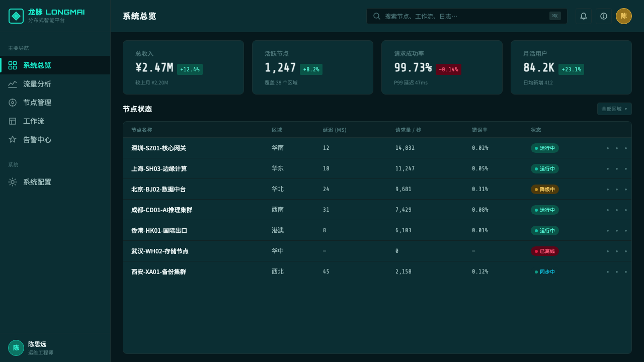This screenshot has height=362, width=644.
Task: Open 工作流 navigation item
Action: click(x=55, y=121)
